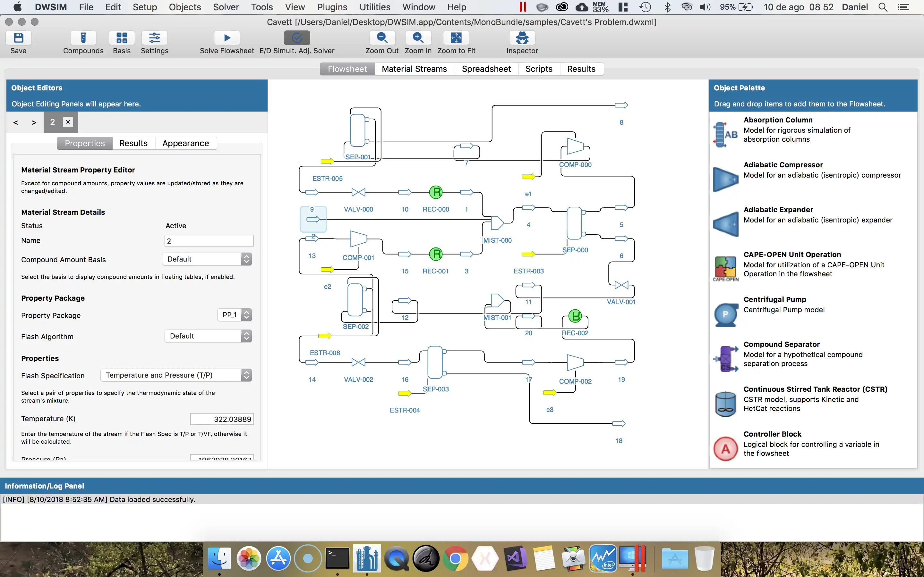This screenshot has width=924, height=577.
Task: Click the Scripts tab
Action: point(539,69)
